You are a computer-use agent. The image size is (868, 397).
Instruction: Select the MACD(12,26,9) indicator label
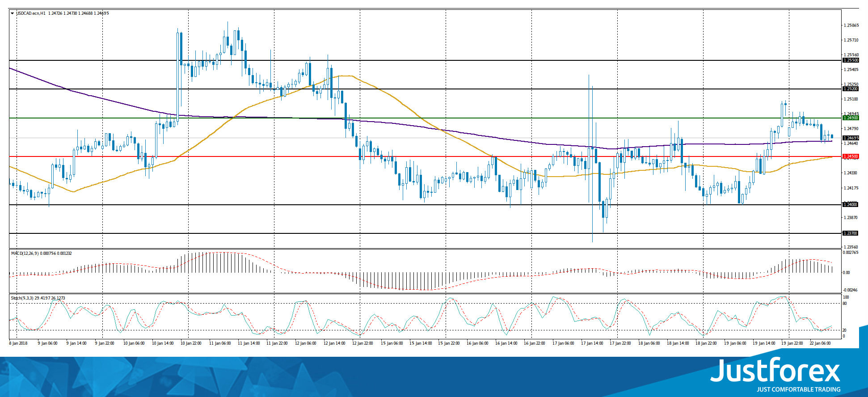(x=25, y=253)
